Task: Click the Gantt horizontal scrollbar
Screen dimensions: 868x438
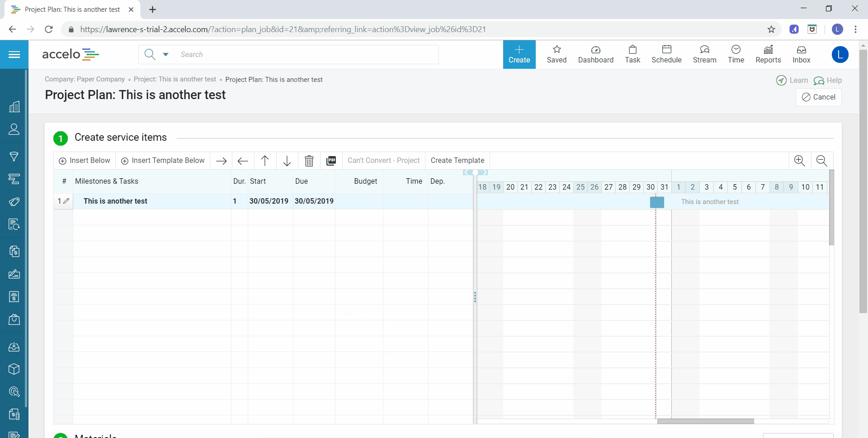Action: pyautogui.click(x=705, y=421)
